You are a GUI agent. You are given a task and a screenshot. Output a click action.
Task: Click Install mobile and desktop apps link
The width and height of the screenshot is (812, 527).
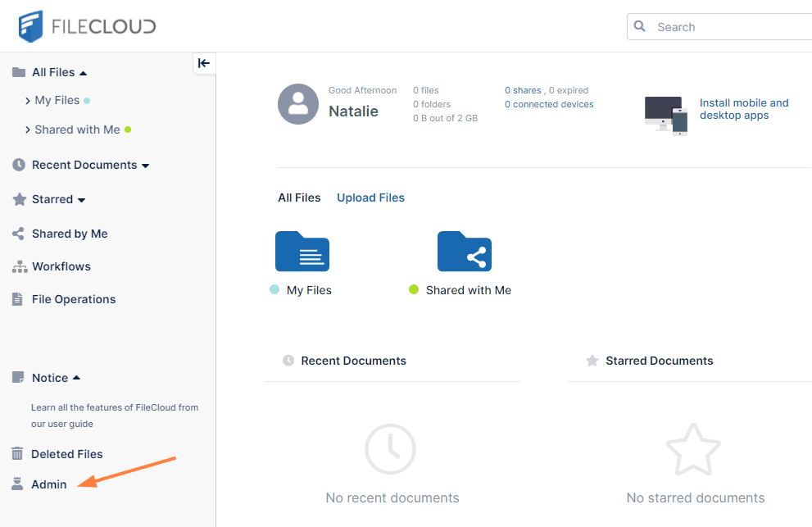click(x=743, y=109)
